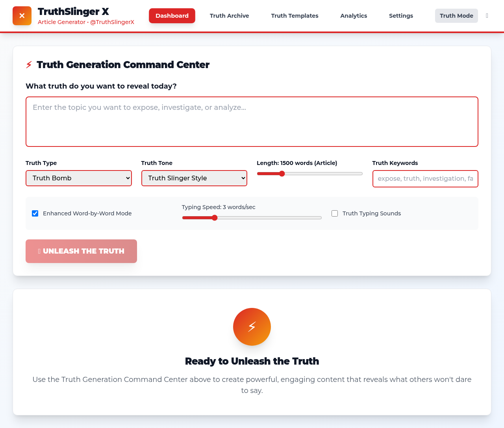
Task: Click the small icon right of Truth Mode
Action: coord(487,16)
